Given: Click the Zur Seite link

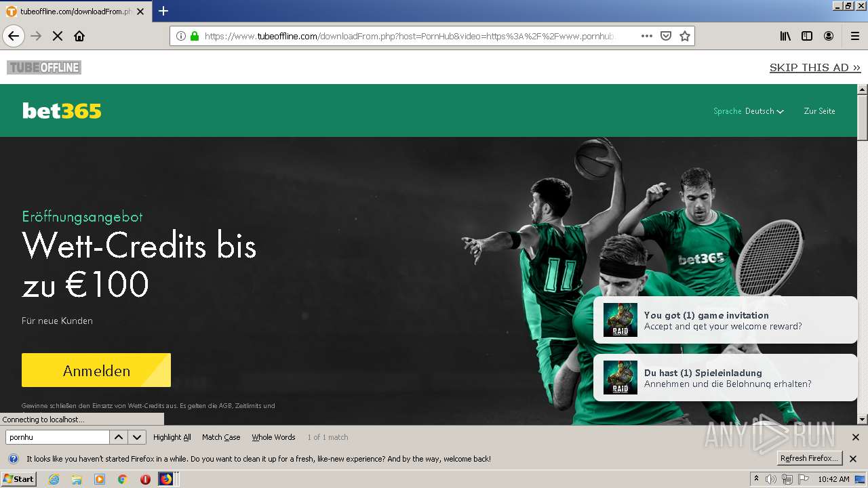Looking at the screenshot, I should pos(819,111).
